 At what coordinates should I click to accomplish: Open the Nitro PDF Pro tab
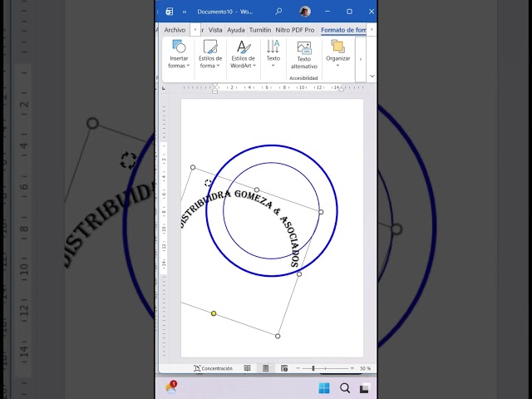pos(294,30)
